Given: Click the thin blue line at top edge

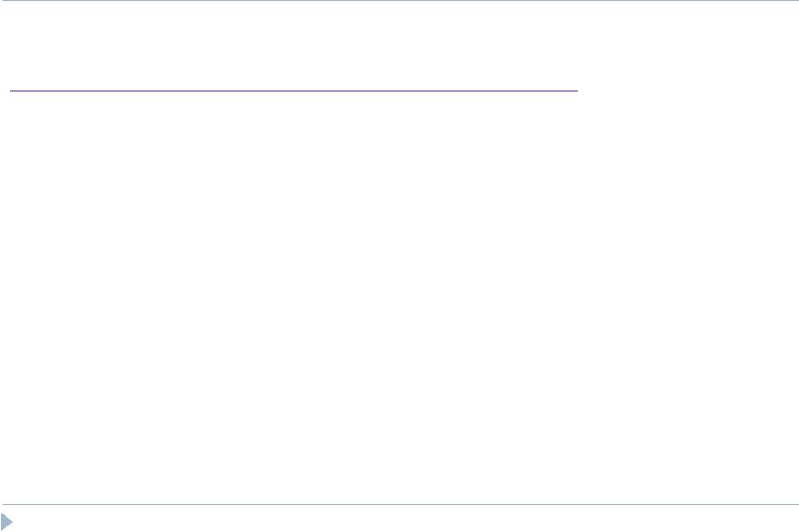Looking at the screenshot, I should tap(399, 1).
